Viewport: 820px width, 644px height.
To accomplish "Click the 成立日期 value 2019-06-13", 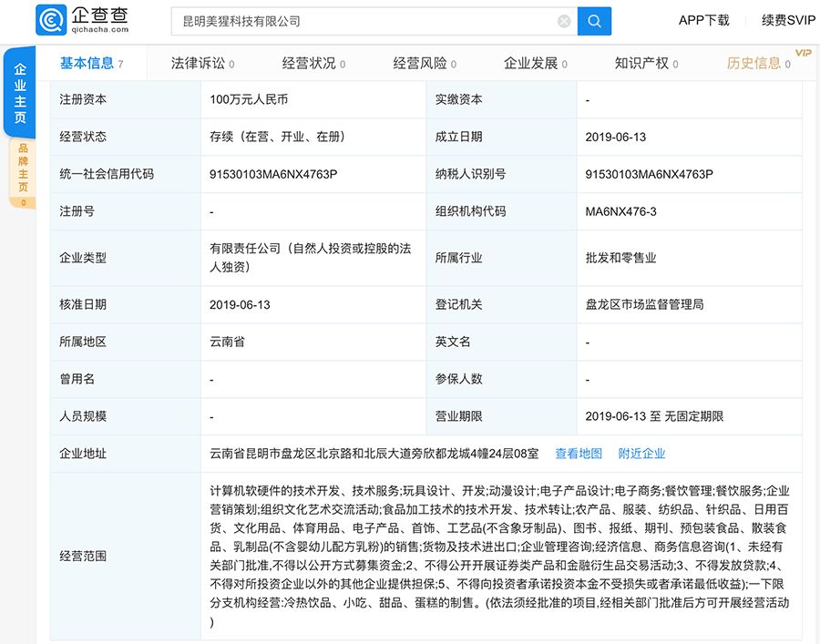I will 616,137.
